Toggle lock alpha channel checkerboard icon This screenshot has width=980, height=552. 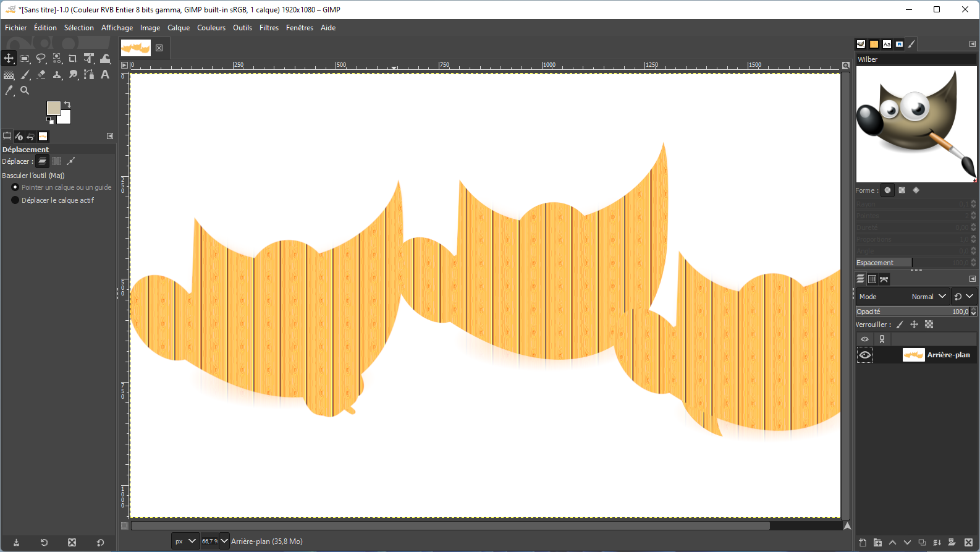tap(929, 325)
